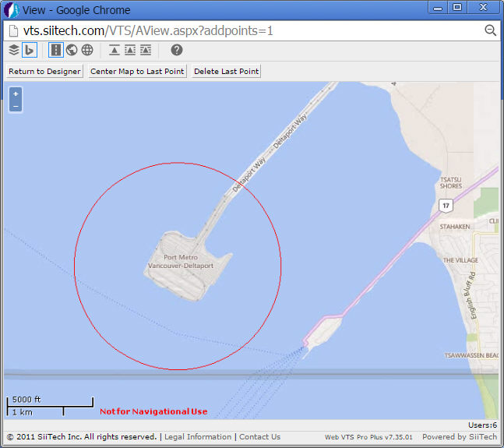Select the solid globe satellite view icon
This screenshot has height=448, width=504.
(x=72, y=50)
